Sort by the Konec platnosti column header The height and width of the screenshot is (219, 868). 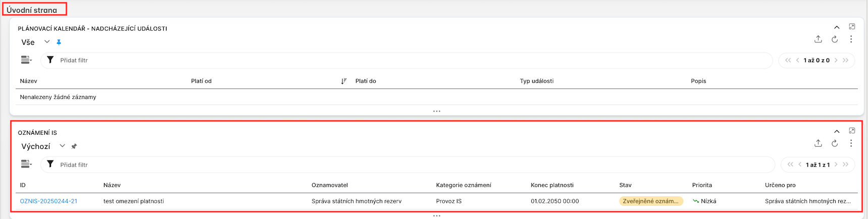coord(552,185)
